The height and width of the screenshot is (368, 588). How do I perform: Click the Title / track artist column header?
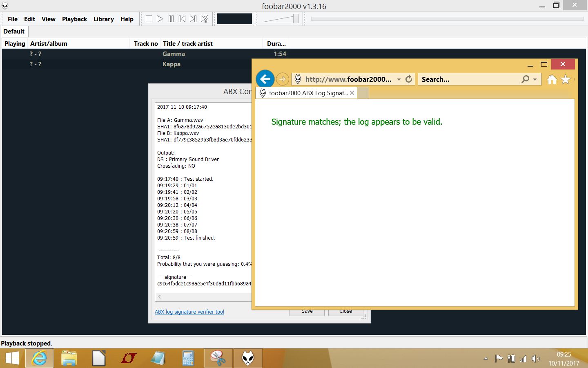click(212, 44)
